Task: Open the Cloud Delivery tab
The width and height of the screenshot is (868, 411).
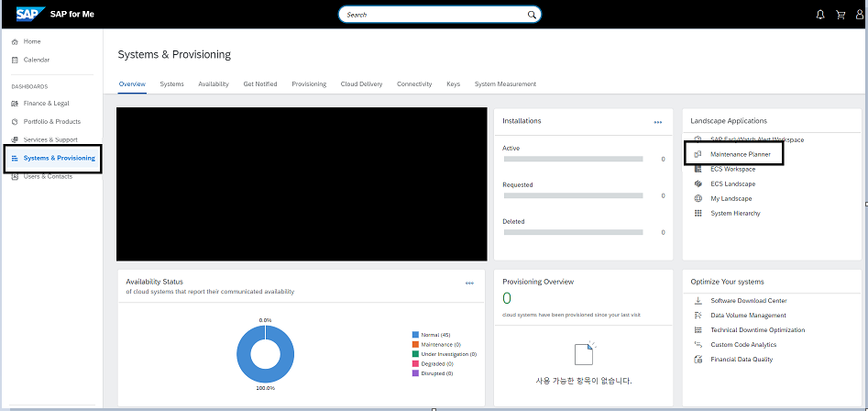Action: point(361,84)
